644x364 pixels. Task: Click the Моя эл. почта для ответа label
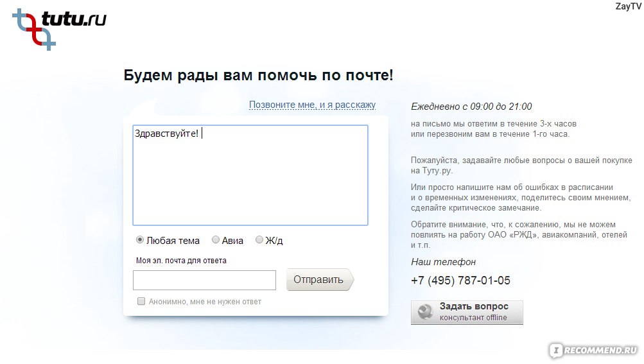tap(181, 261)
